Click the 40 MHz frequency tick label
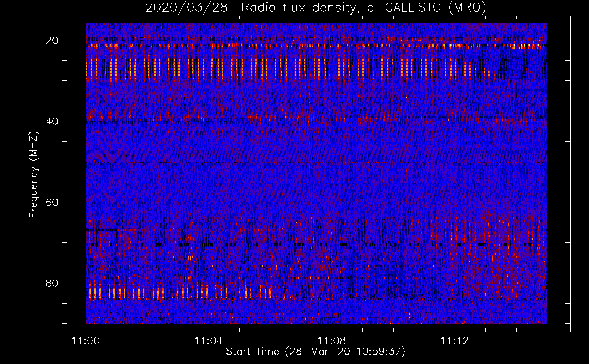The image size is (589, 364). [x=52, y=121]
